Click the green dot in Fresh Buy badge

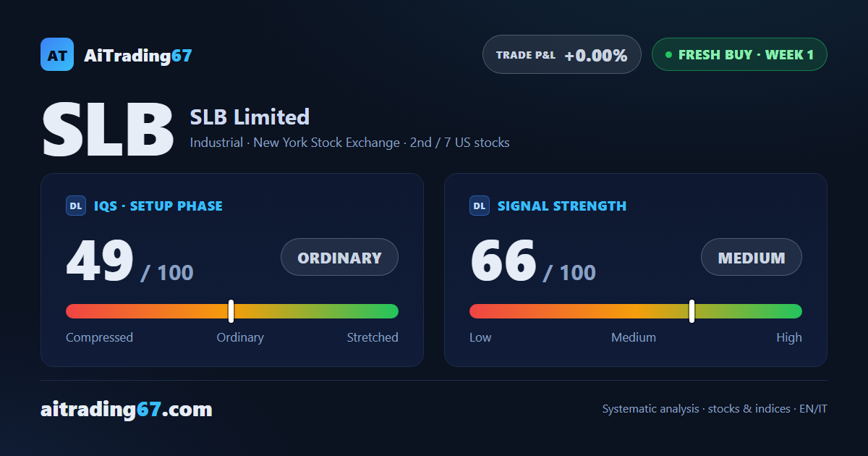668,54
